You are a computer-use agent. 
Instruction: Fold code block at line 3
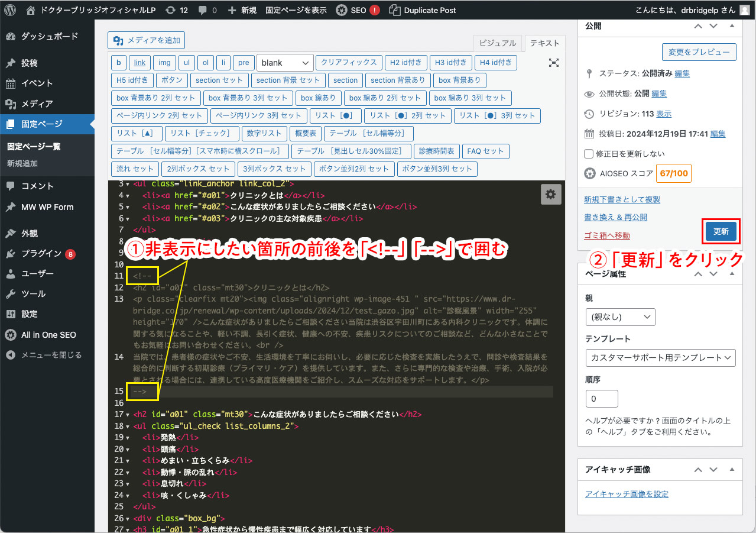(x=128, y=184)
